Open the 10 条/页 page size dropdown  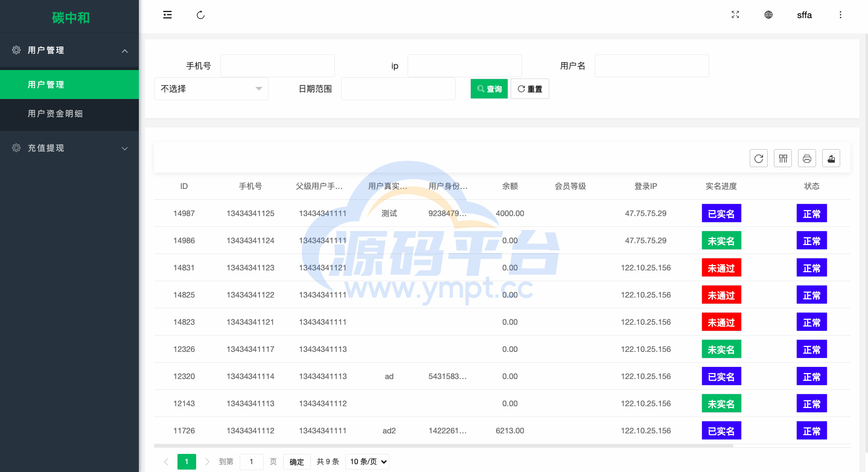point(367,462)
